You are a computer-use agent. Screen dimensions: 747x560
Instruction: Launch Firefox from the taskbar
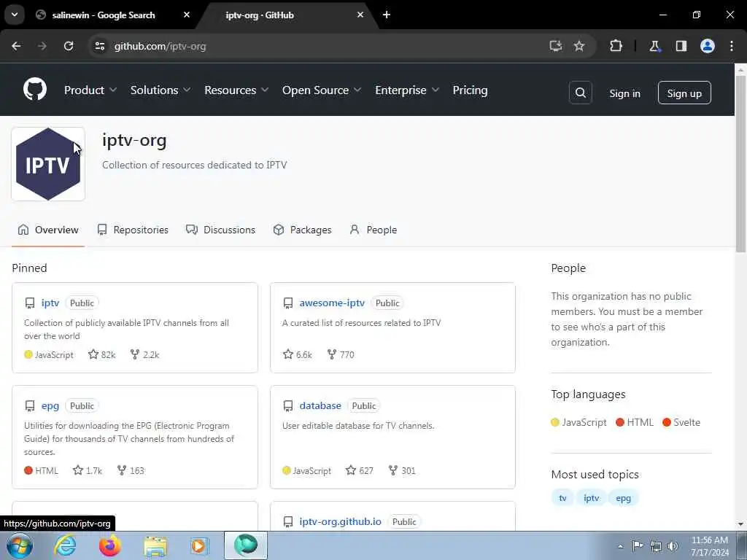(x=109, y=545)
